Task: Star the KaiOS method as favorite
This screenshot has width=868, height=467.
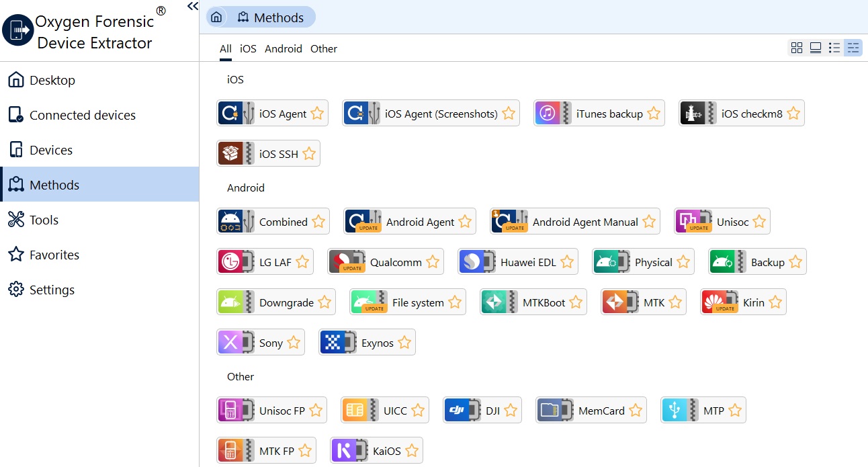Action: pyautogui.click(x=412, y=451)
